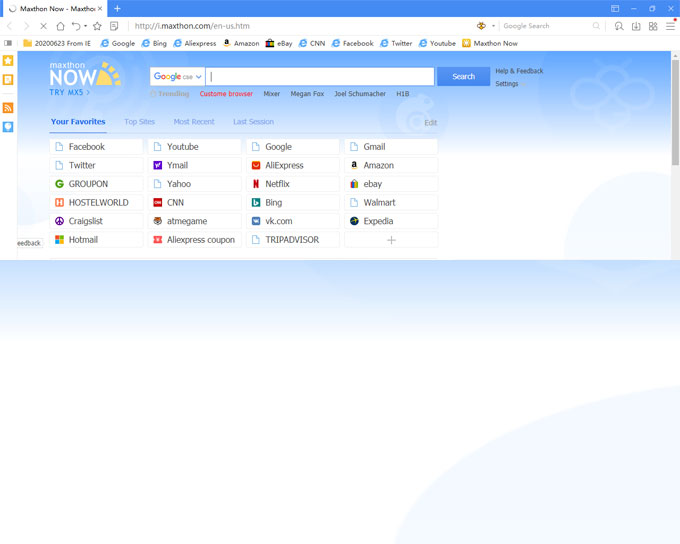Open the 20200623 From IE bookmarks folder
The width and height of the screenshot is (680, 544).
click(x=57, y=43)
